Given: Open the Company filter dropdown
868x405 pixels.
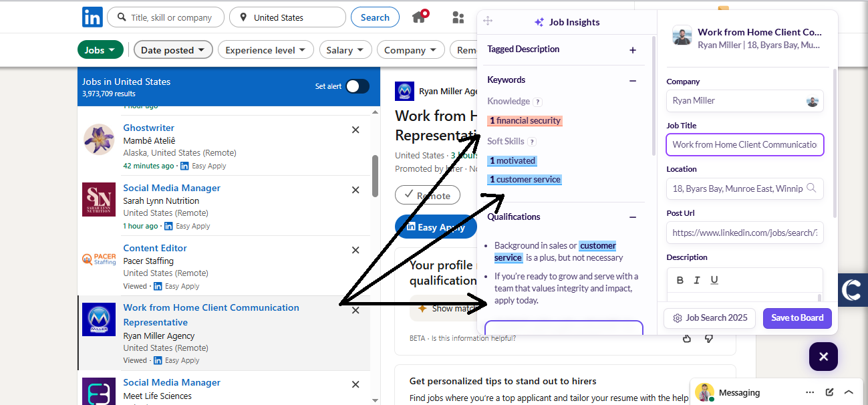Looking at the screenshot, I should pos(411,50).
